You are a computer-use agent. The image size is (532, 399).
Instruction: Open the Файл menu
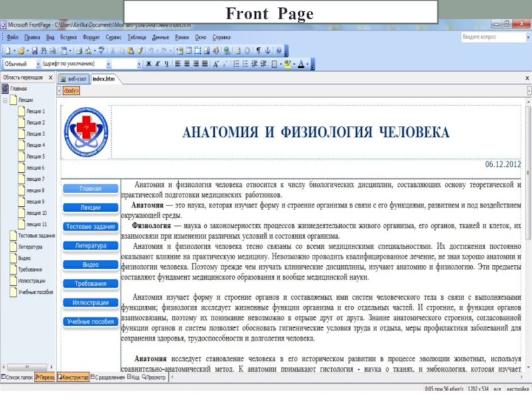tap(13, 37)
